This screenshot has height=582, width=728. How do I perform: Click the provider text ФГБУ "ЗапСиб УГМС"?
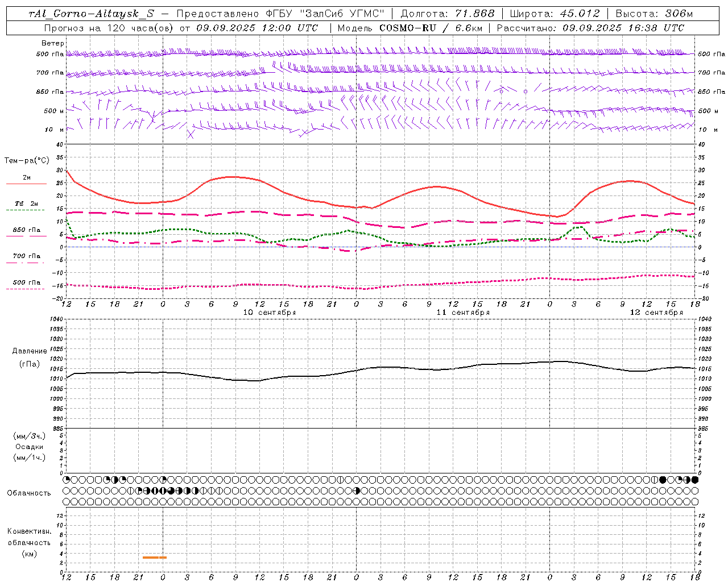[x=325, y=14]
